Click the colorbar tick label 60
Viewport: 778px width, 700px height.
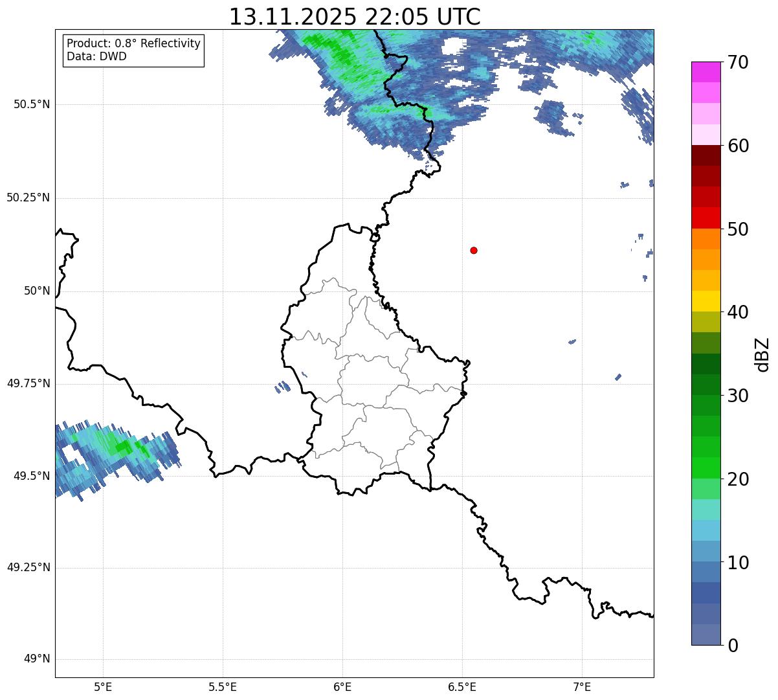(x=738, y=146)
